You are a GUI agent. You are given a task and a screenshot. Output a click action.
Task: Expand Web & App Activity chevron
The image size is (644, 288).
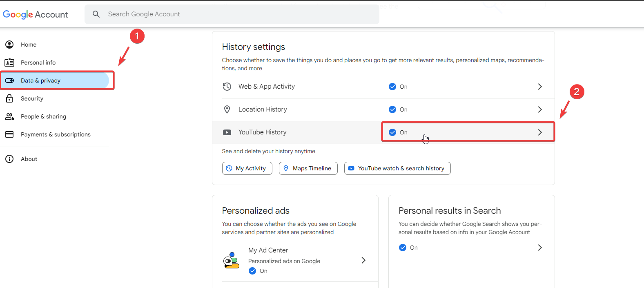540,87
